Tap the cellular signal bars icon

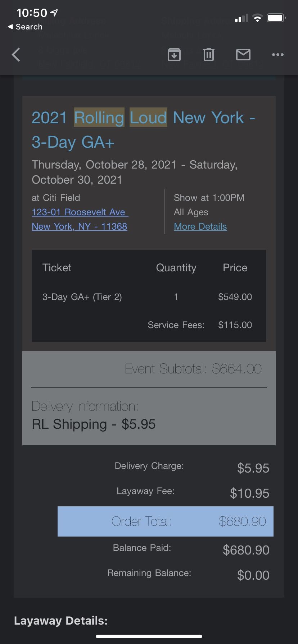click(x=241, y=18)
